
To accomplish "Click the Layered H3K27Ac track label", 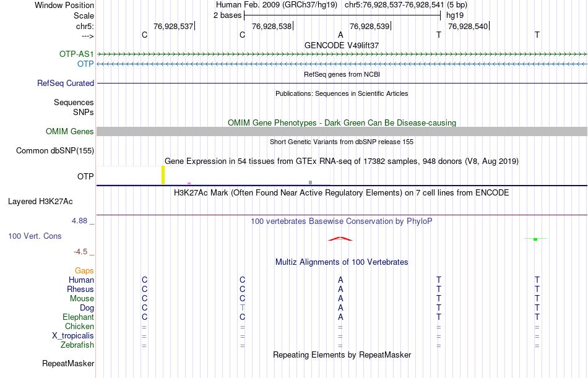I will point(40,202).
